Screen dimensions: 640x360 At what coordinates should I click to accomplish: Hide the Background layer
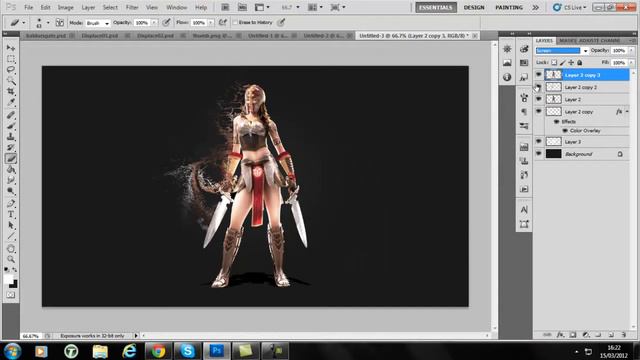tap(538, 154)
